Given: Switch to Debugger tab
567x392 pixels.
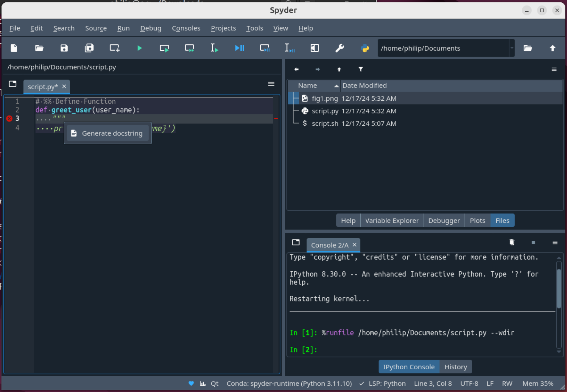Looking at the screenshot, I should (x=444, y=220).
